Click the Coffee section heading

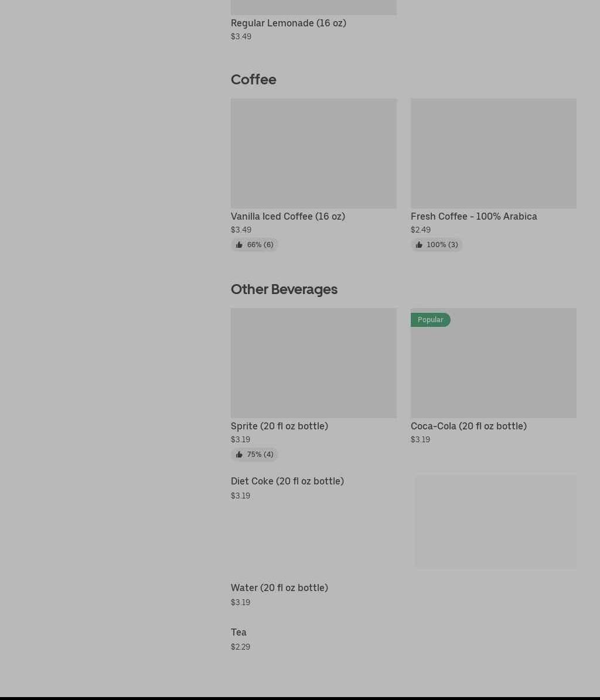point(253,79)
